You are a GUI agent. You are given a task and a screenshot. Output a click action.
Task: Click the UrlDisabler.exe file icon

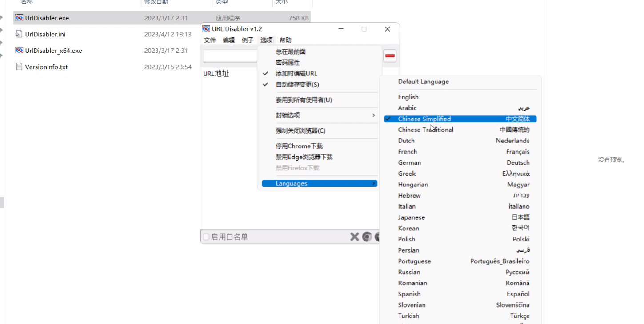(x=19, y=18)
